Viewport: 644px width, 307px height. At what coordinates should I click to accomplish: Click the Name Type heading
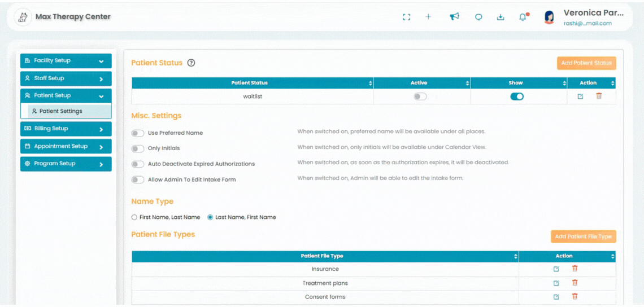(x=153, y=201)
